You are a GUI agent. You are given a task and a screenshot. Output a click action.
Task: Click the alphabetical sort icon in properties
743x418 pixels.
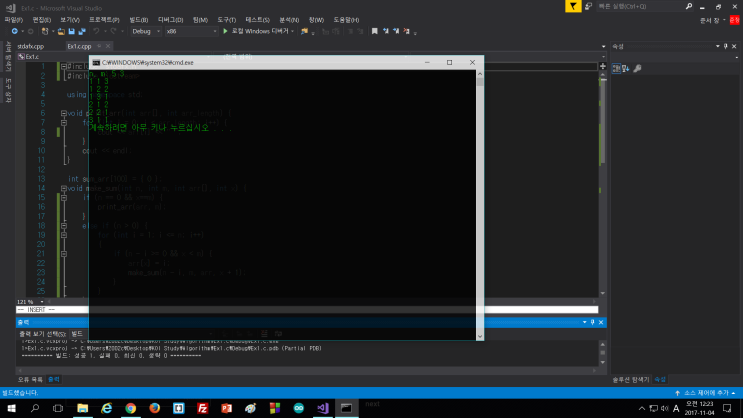[626, 68]
